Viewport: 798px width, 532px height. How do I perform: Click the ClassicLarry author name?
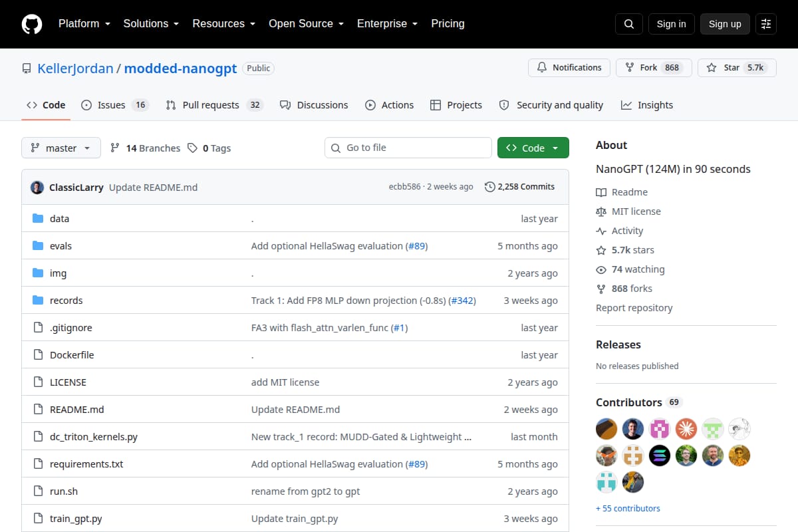pos(76,187)
